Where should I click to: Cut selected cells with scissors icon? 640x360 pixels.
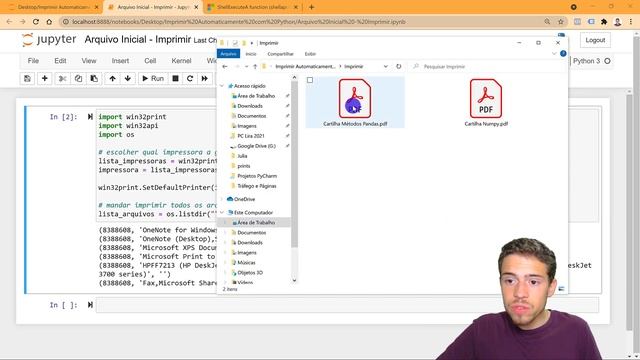[62, 78]
